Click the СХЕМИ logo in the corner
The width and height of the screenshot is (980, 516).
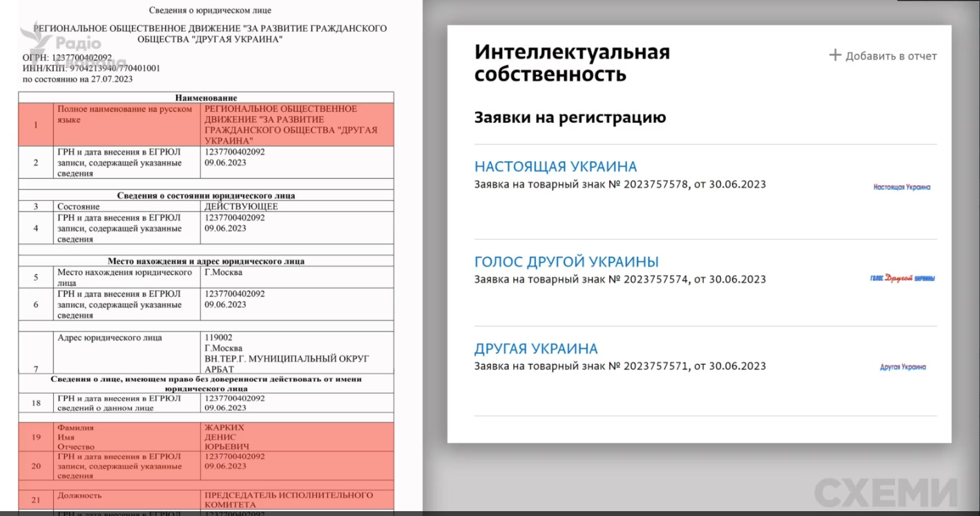(x=886, y=493)
